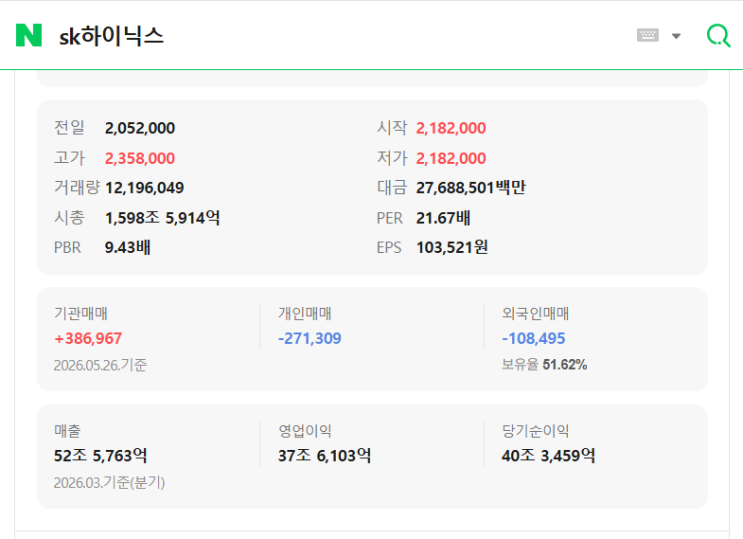
Task: Select trading value 27,688,501백만
Action: click(x=471, y=188)
